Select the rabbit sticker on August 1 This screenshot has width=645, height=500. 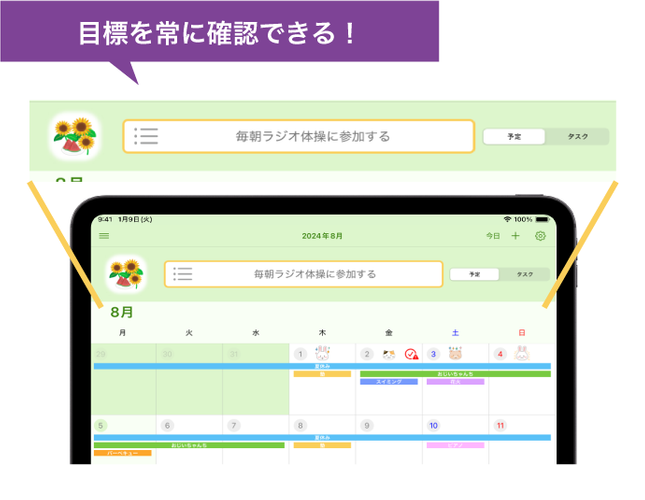point(322,353)
